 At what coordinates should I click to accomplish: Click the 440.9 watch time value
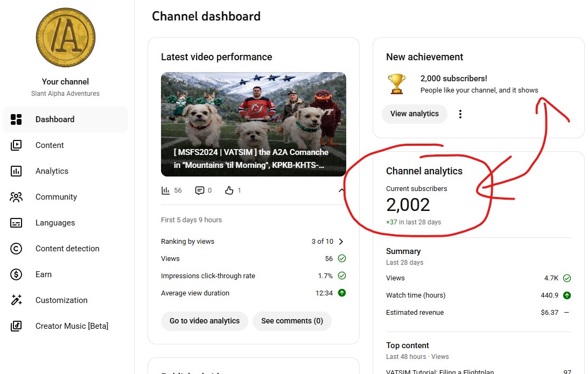click(x=549, y=295)
